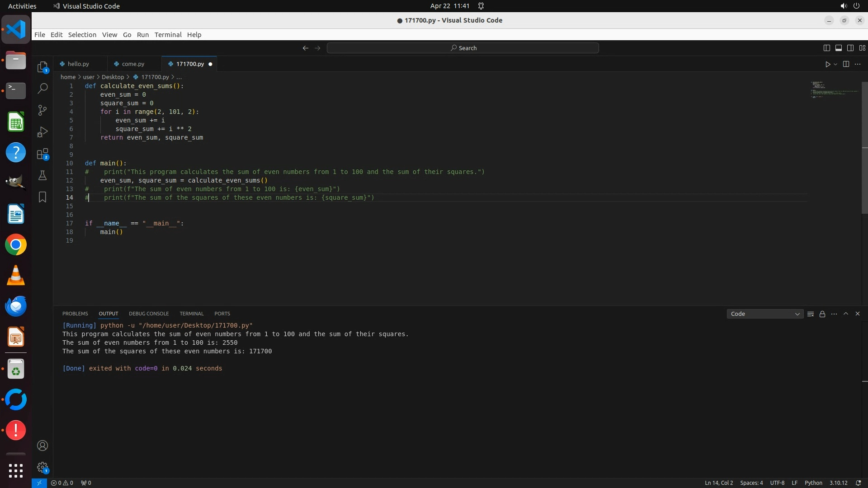Open Source Control view
868x488 pixels.
tap(42, 110)
